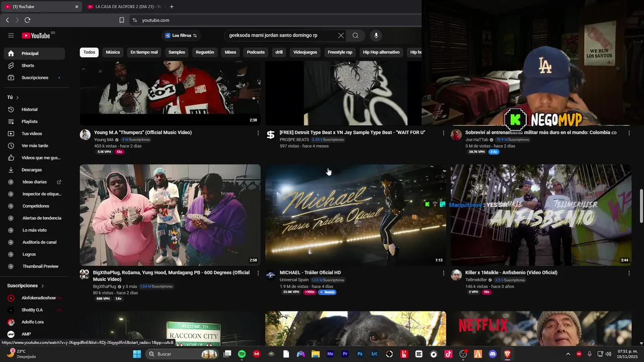Click Young MA channel avatar
Screen dimensions: 644x362
tap(85, 135)
